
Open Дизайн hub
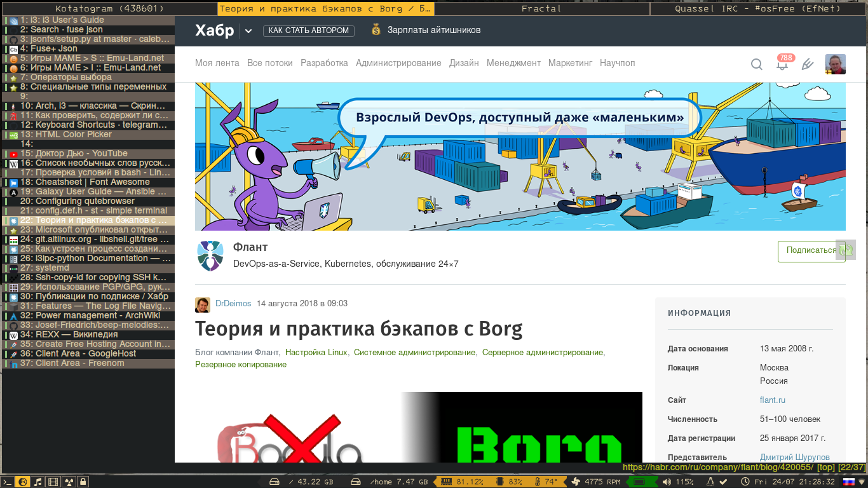464,63
